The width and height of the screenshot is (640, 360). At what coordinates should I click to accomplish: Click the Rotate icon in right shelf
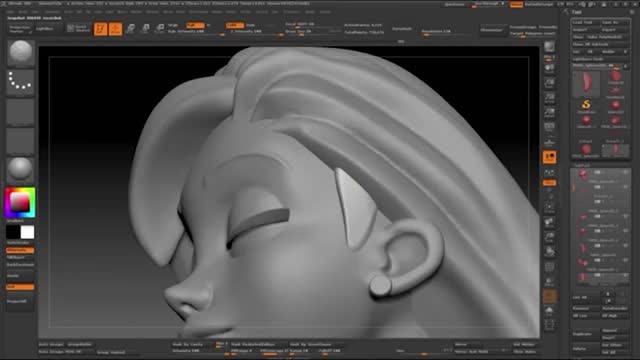pyautogui.click(x=549, y=252)
